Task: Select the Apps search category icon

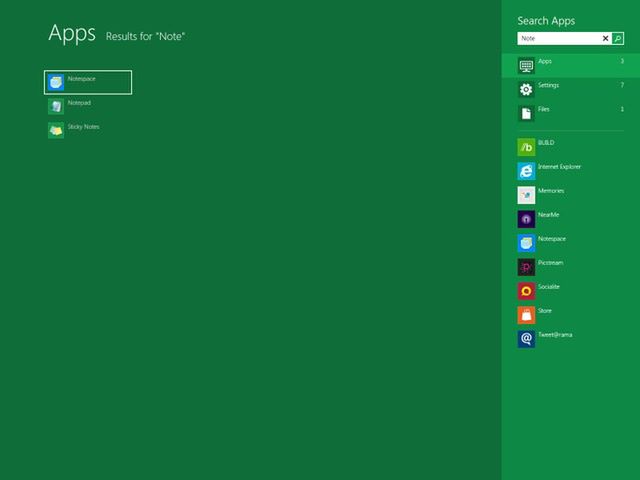Action: 526,65
